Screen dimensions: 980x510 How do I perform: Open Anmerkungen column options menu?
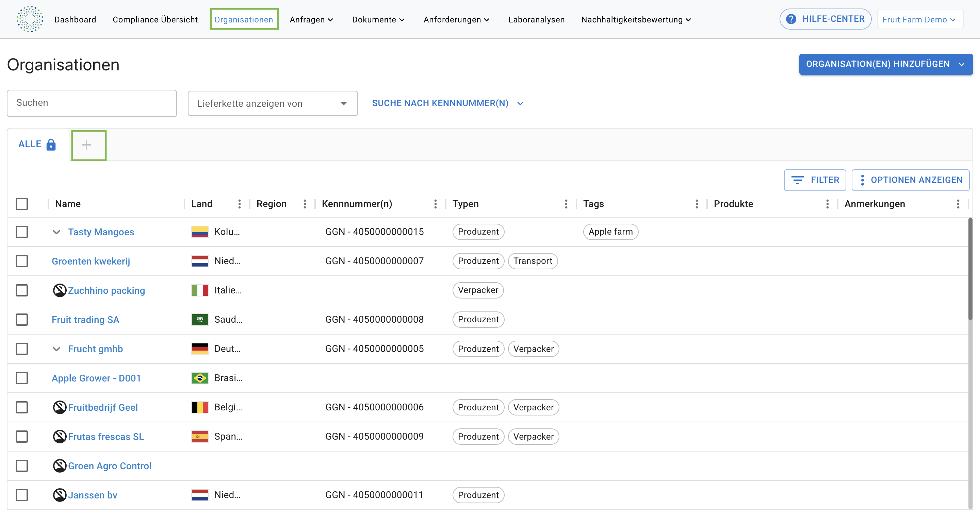click(958, 204)
